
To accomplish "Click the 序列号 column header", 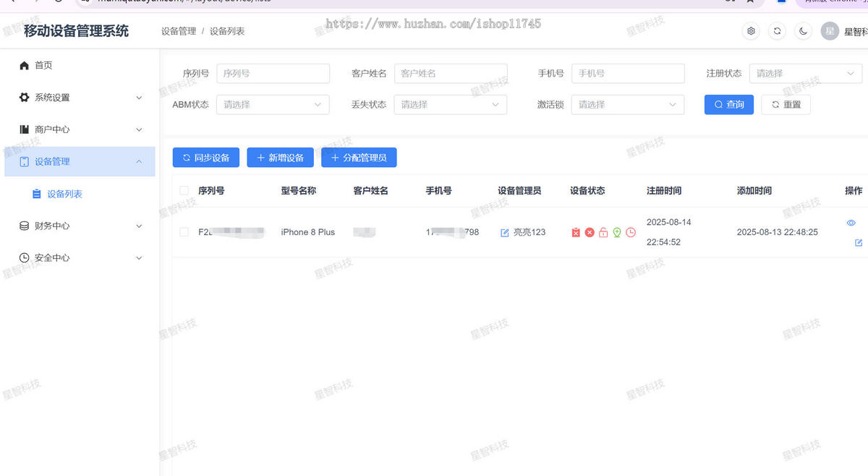I will (211, 191).
